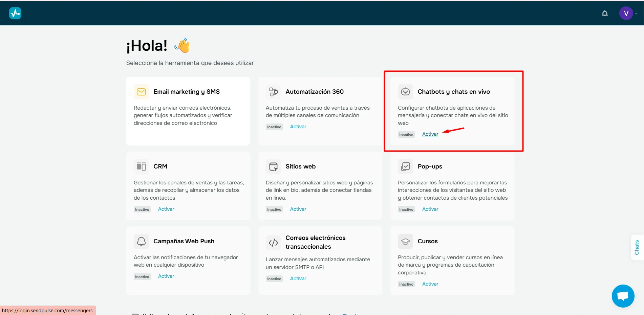Viewport: 644px width, 315px height.
Task: Activate the Automatización 360 tool
Action: (x=298, y=127)
